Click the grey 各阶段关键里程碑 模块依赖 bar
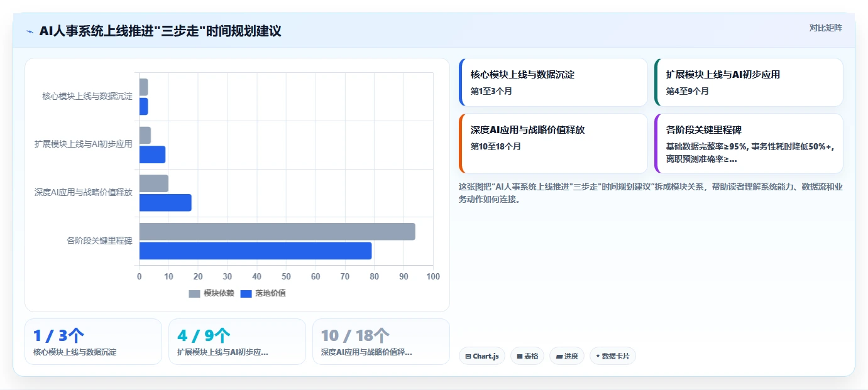Viewport: 868px width, 390px height. (277, 231)
